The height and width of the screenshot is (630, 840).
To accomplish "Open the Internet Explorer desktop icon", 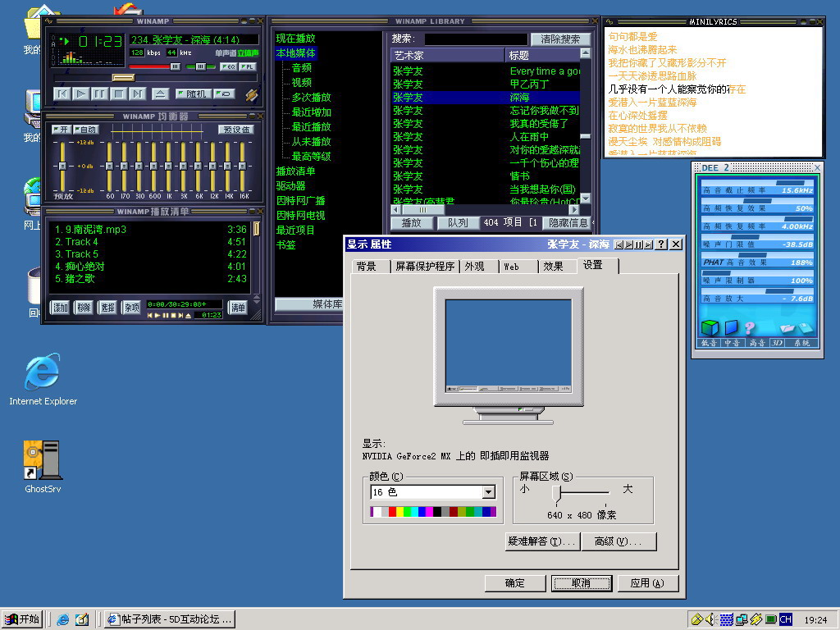I will pos(43,379).
